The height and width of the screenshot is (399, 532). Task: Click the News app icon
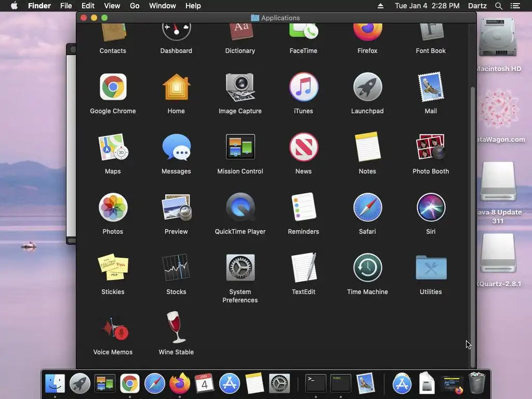(303, 147)
